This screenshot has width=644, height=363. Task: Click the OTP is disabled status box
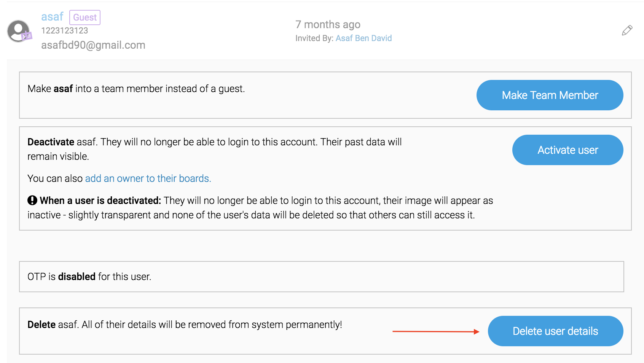click(322, 277)
